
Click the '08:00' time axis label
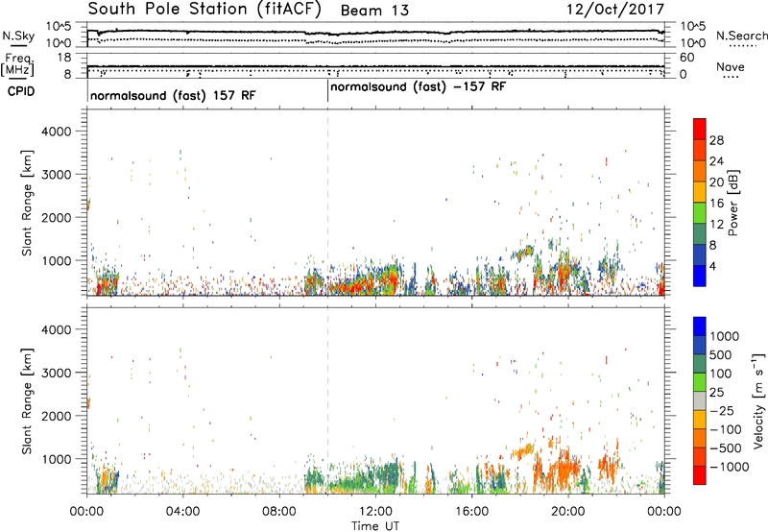[x=279, y=512]
